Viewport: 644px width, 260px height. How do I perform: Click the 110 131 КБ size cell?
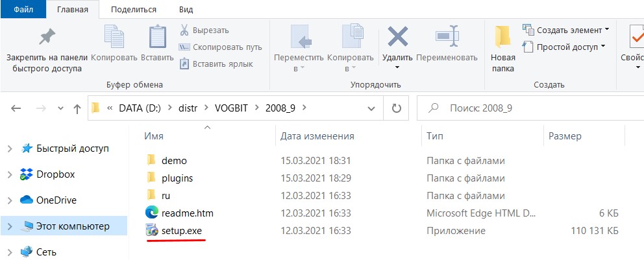[x=594, y=231]
